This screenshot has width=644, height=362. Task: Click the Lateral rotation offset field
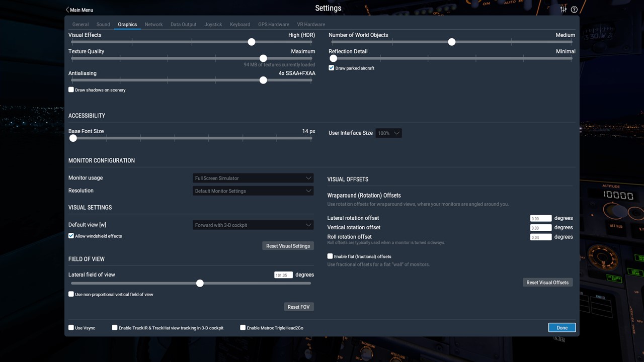[x=541, y=218]
